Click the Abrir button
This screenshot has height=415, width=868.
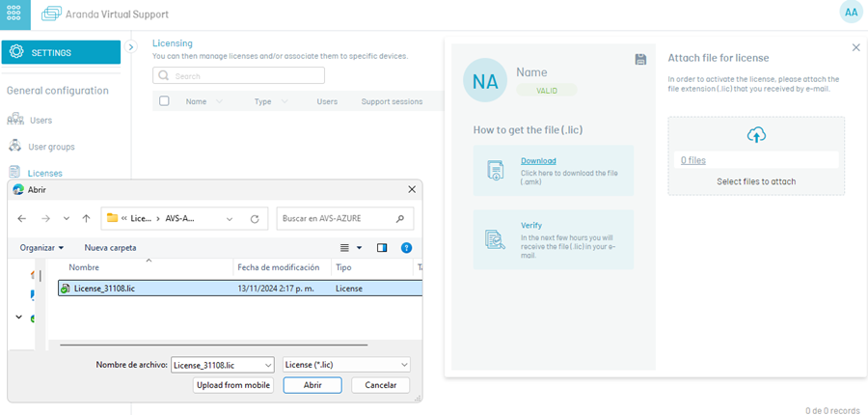pyautogui.click(x=312, y=385)
